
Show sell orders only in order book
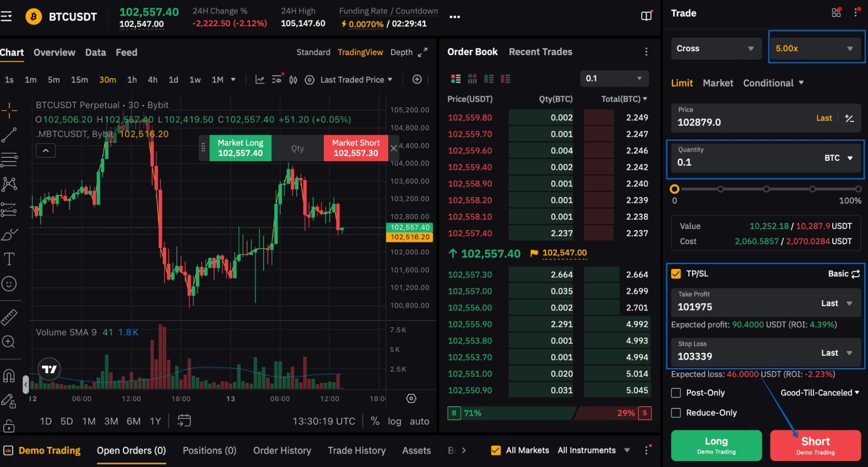(x=505, y=79)
